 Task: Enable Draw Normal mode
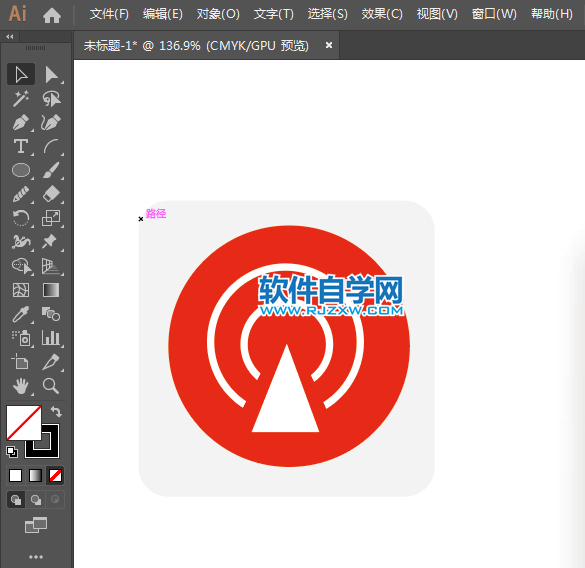(16, 499)
